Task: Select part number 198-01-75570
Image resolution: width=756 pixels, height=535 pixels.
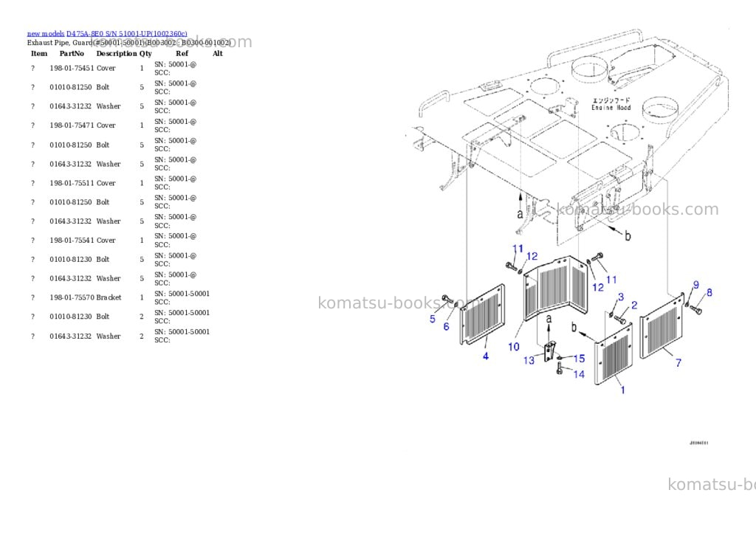Action: (72, 297)
